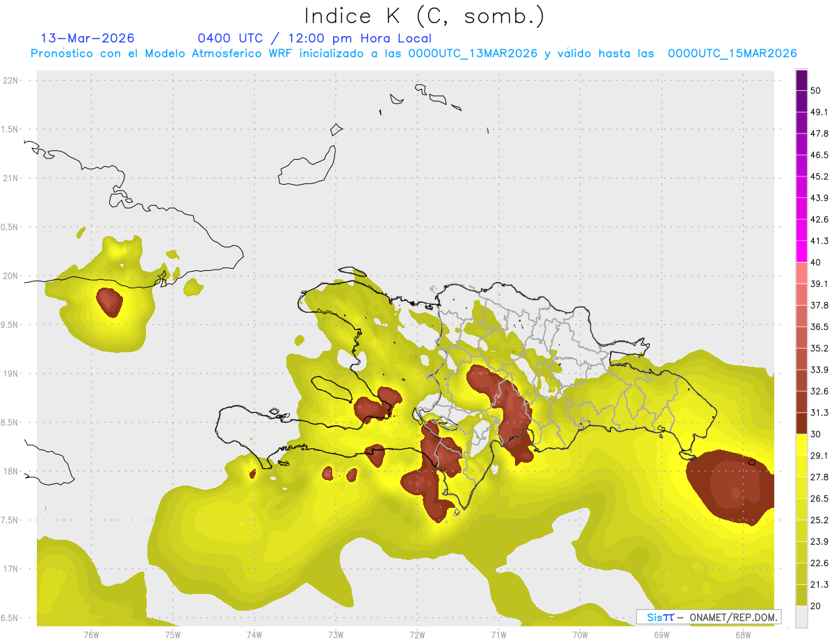Click the '42.6' colorbar value

click(819, 220)
